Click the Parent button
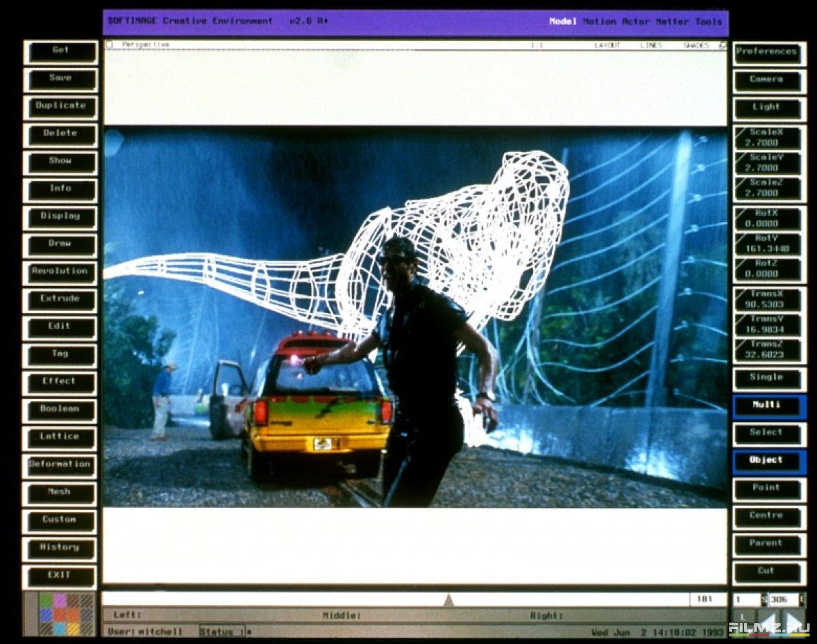The width and height of the screenshot is (817, 644). (769, 545)
